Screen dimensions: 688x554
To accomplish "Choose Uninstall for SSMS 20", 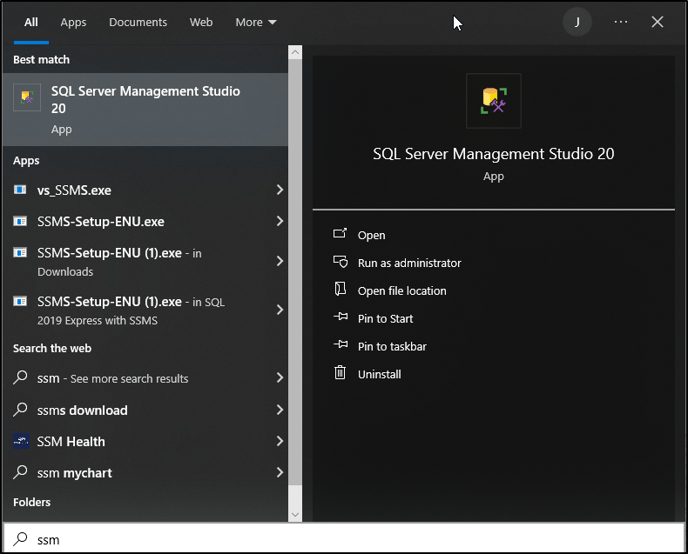I will (379, 374).
